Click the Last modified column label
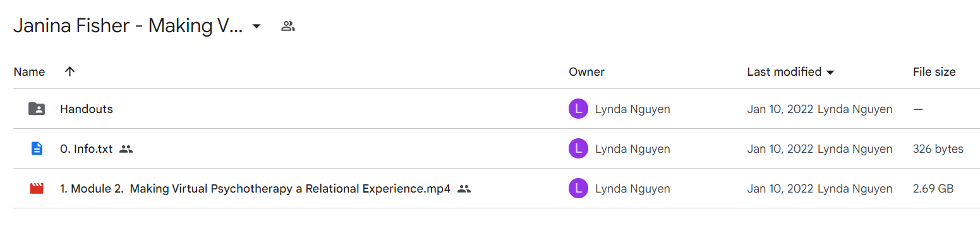The width and height of the screenshot is (980, 233). 784,72
